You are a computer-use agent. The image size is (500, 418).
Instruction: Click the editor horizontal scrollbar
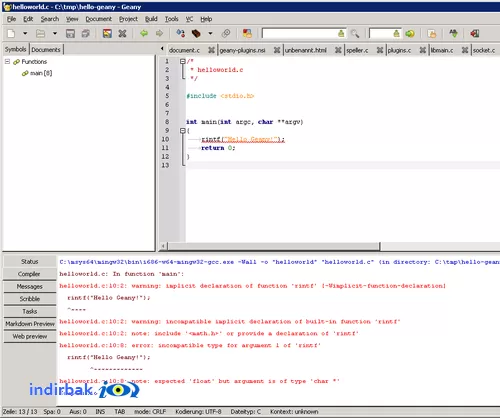pyautogui.click(x=273, y=246)
